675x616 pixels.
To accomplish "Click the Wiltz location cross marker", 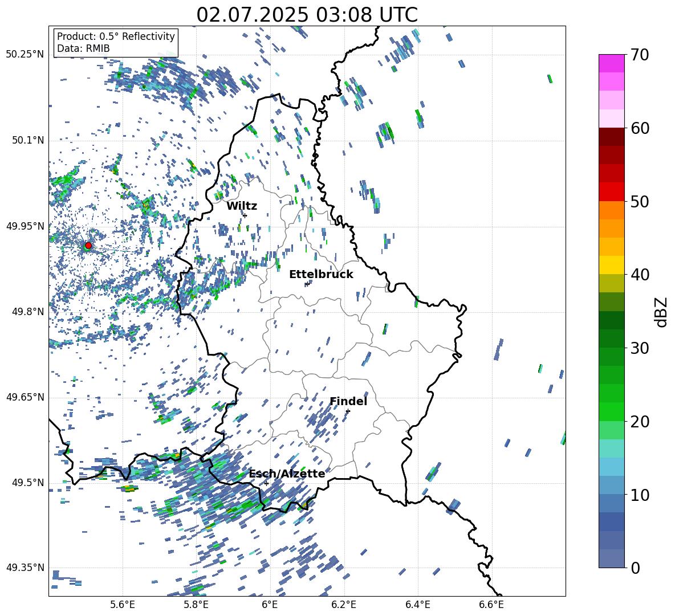I will [x=245, y=215].
